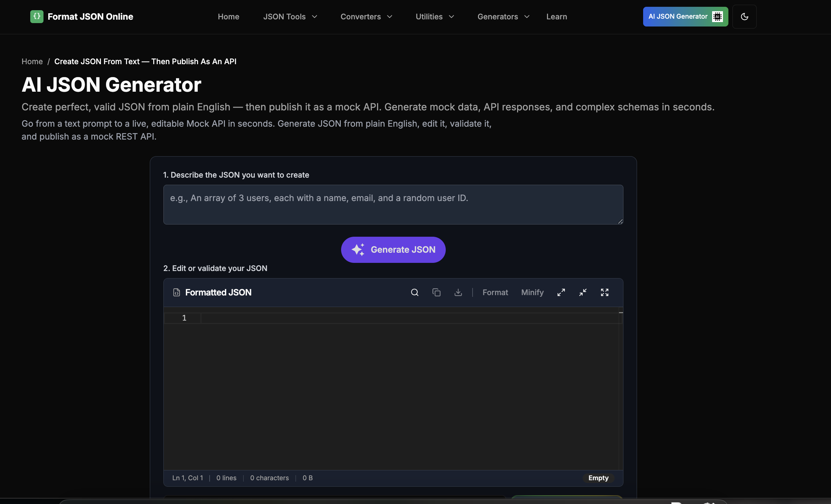Image resolution: width=831 pixels, height=504 pixels.
Task: Toggle dark mode with the moon icon
Action: click(x=744, y=16)
